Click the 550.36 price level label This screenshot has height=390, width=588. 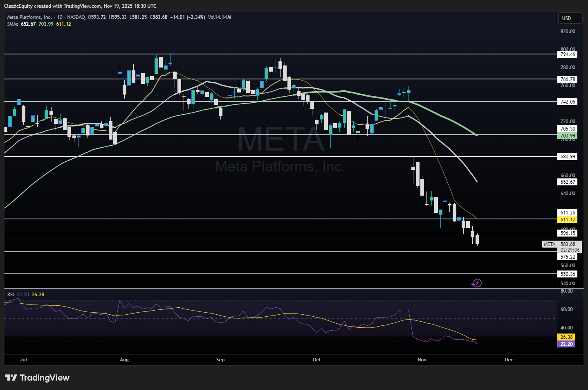tap(568, 274)
